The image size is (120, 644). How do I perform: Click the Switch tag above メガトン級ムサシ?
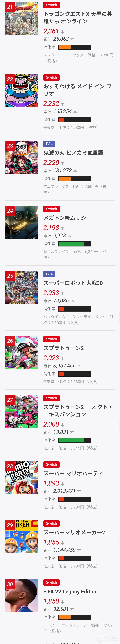51,209
